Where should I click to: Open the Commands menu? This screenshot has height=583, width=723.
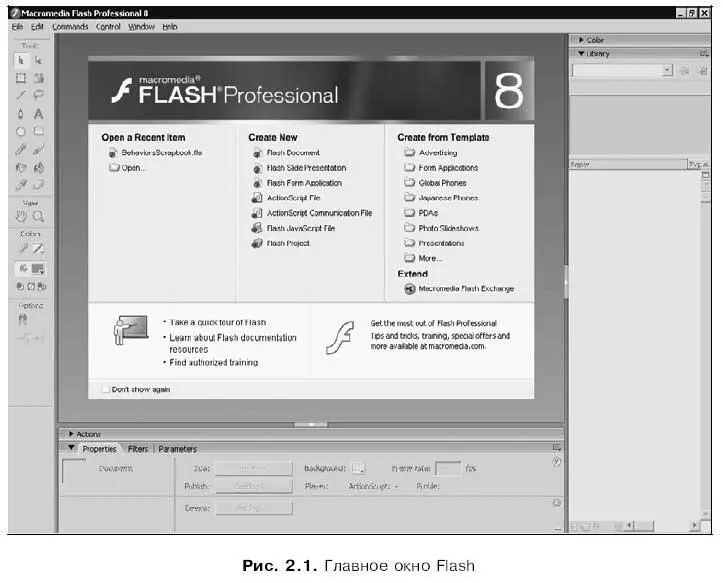70,27
